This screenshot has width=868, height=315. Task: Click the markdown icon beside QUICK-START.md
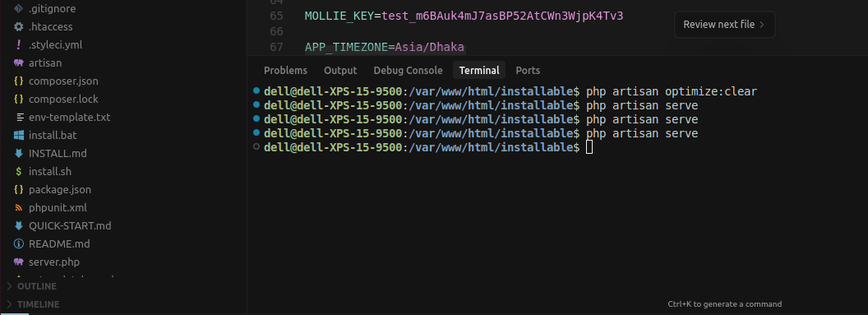[x=18, y=226]
